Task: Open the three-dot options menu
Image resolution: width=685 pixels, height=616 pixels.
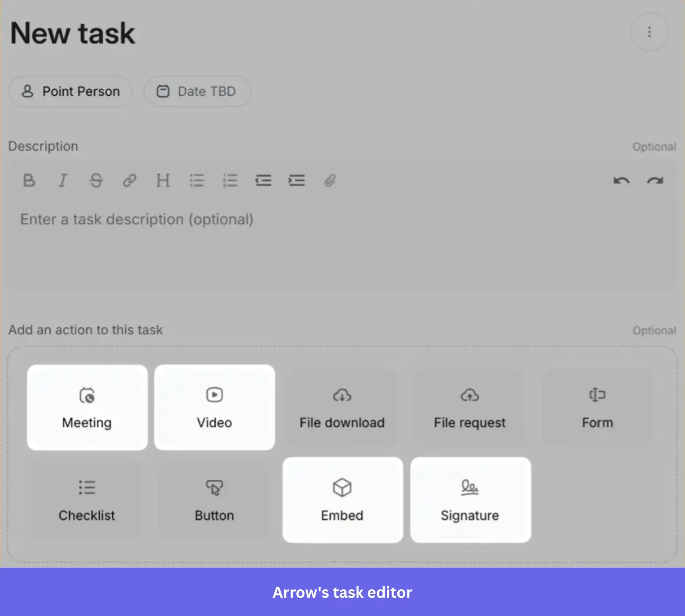Action: click(649, 32)
